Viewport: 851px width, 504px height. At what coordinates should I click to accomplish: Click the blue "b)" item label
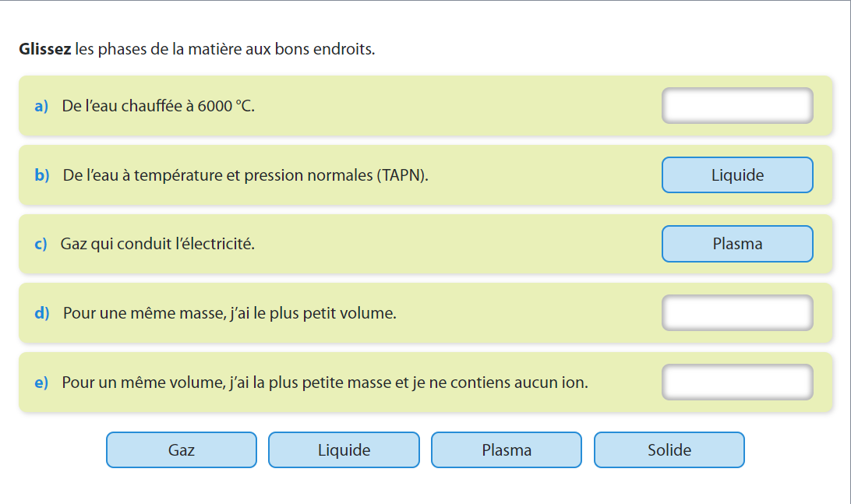click(x=41, y=175)
